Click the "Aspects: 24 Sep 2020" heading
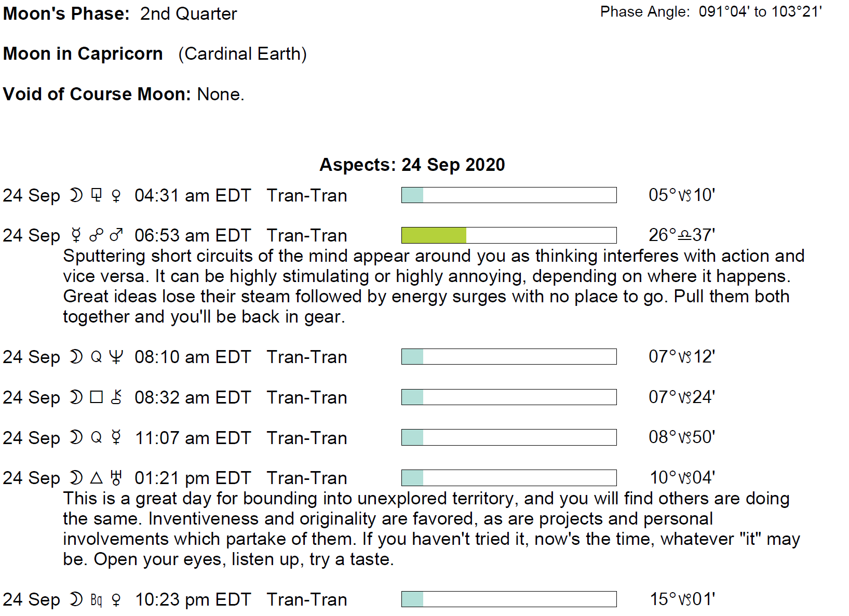 coord(412,165)
